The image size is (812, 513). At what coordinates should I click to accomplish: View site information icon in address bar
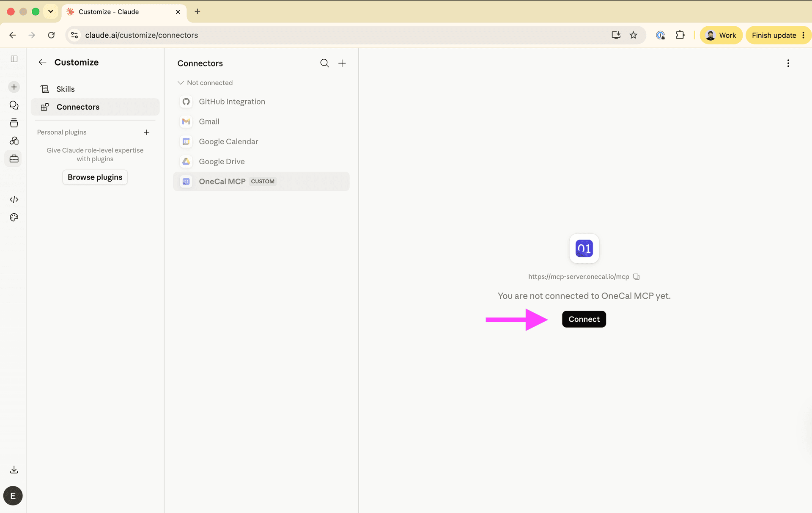pyautogui.click(x=74, y=35)
